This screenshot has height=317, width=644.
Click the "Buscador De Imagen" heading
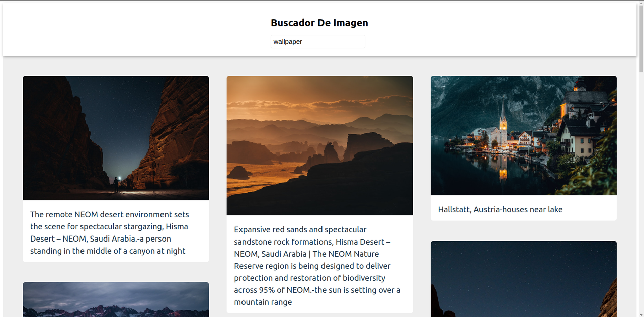[319, 23]
